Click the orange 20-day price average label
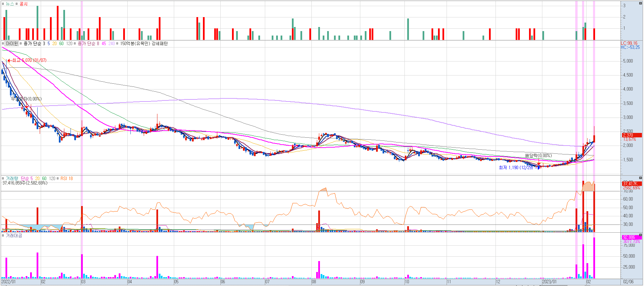 (x=54, y=43)
